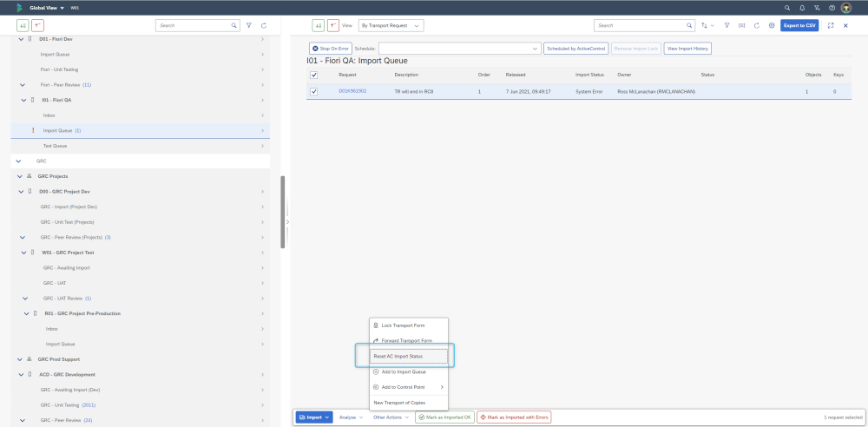Uncheck the D01K961902 row checkbox
Screen dimensions: 868x427
pyautogui.click(x=314, y=91)
